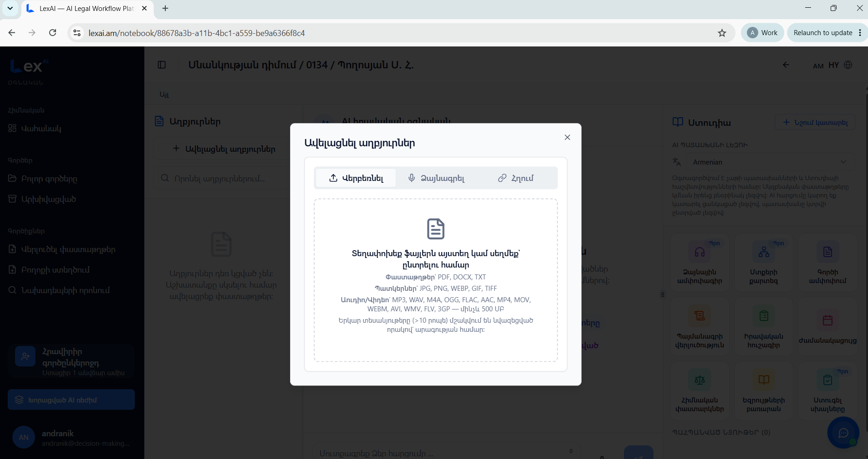Click the address bar URL

click(196, 33)
